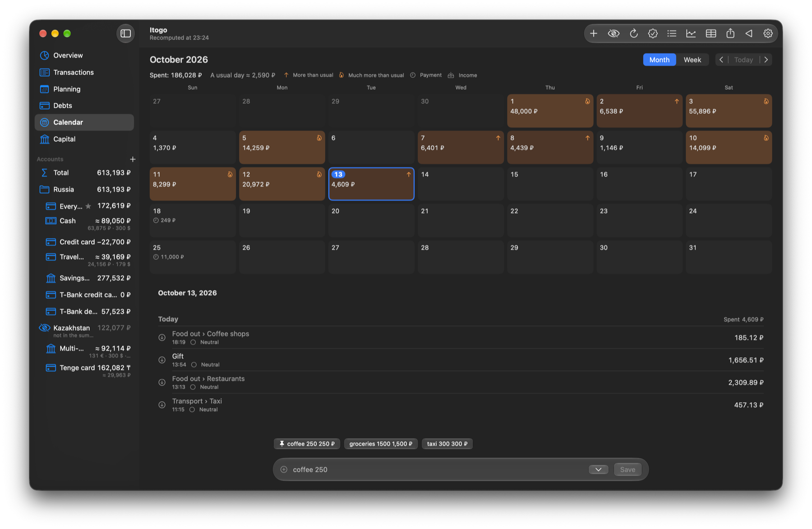Open Planning in the sidebar
The image size is (812, 529).
tap(84, 89)
